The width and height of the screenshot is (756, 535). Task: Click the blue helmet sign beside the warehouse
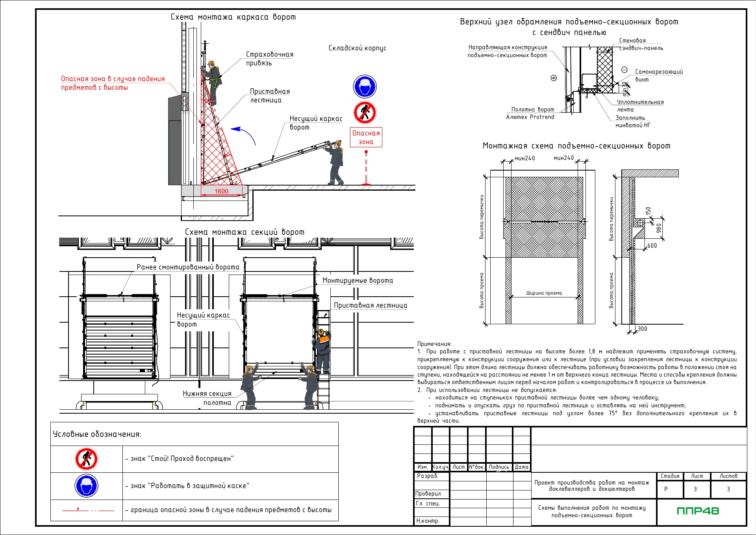pos(365,87)
